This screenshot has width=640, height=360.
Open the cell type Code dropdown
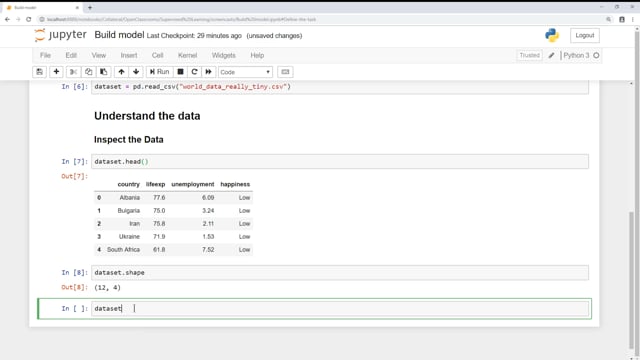(245, 72)
